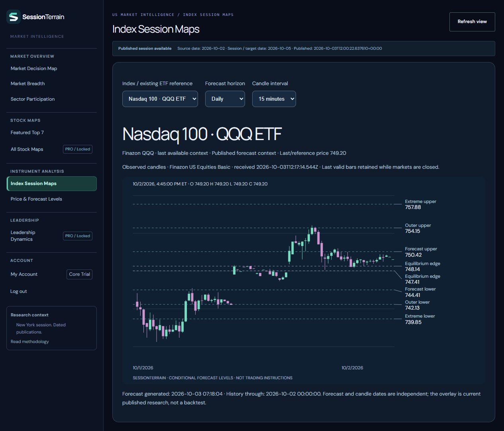Click the Nasdaq 100 · QQQ ETF heading
Image resolution: width=504 pixels, height=431 pixels.
(x=202, y=134)
